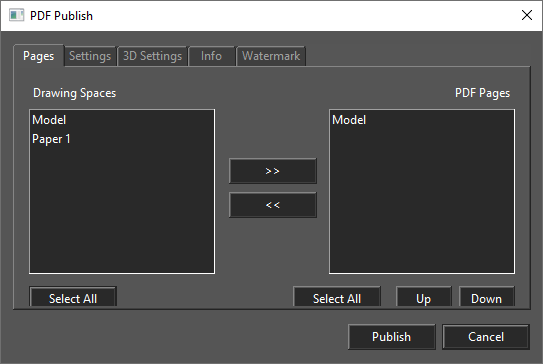543x364 pixels.
Task: Select Paper 1 in Drawing Spaces
Action: pos(122,139)
